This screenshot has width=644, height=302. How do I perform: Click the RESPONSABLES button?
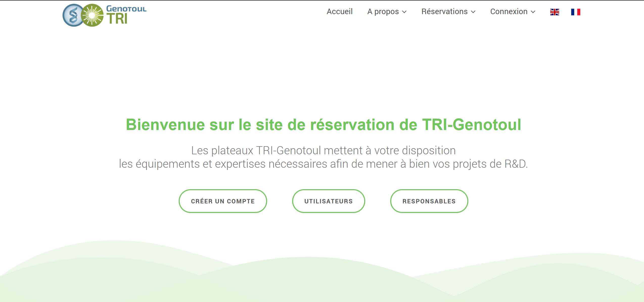pyautogui.click(x=429, y=201)
